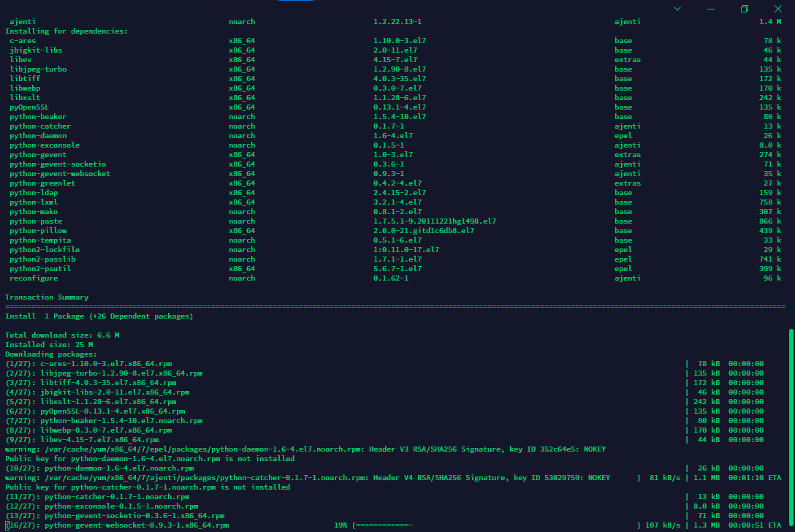Click package name "python-mako"
Viewport: 795px width, 532px height.
pyautogui.click(x=34, y=212)
